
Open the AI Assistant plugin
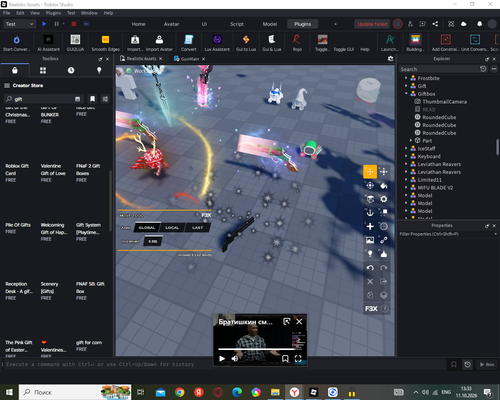coord(48,43)
